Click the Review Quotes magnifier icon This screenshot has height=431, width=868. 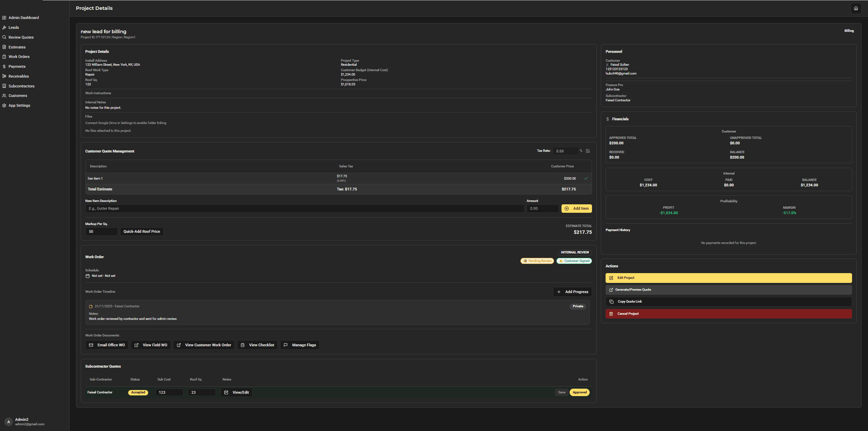point(4,37)
